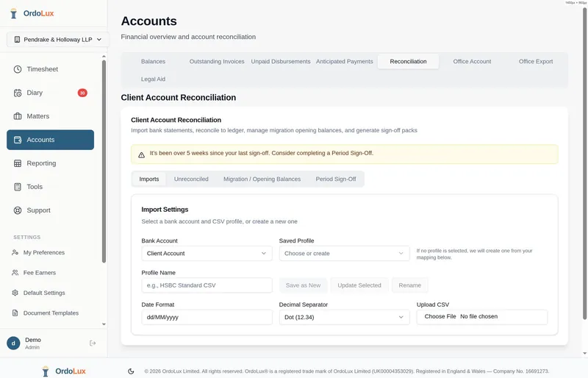Click the Timesheet clock icon
Screen dimensions: 588x378
pyautogui.click(x=18, y=69)
